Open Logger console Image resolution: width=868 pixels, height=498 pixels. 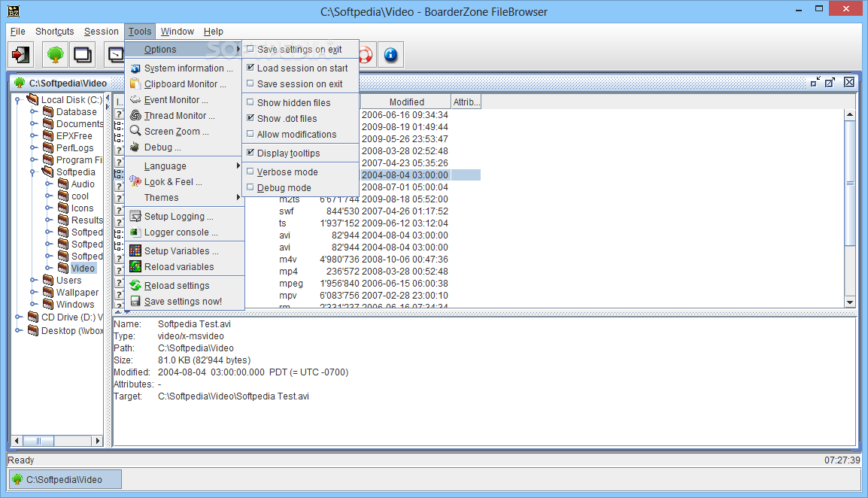pyautogui.click(x=185, y=232)
